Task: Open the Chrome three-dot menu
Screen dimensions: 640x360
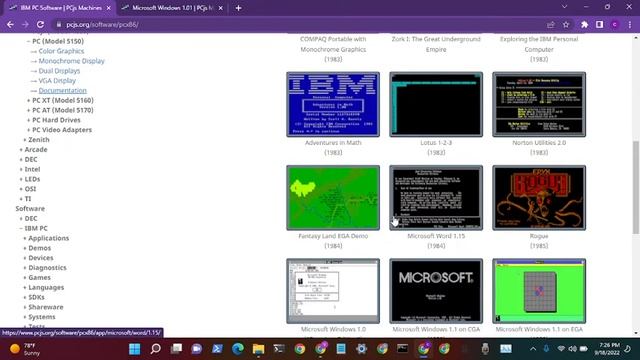Action: [629, 24]
